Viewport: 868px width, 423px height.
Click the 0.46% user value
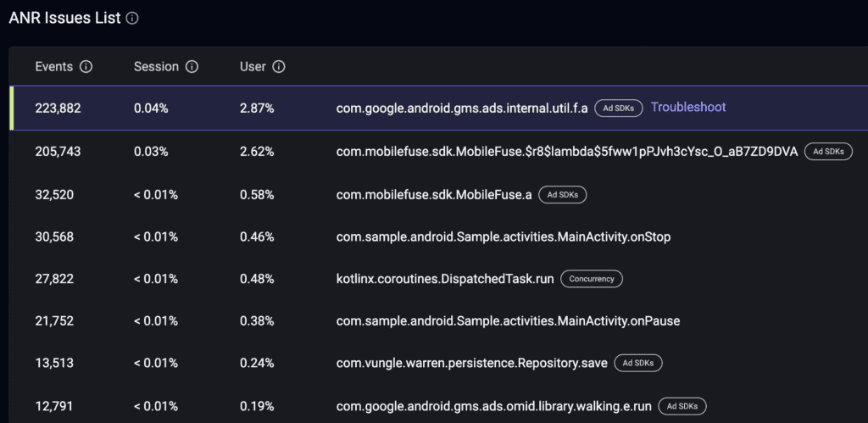coord(257,237)
